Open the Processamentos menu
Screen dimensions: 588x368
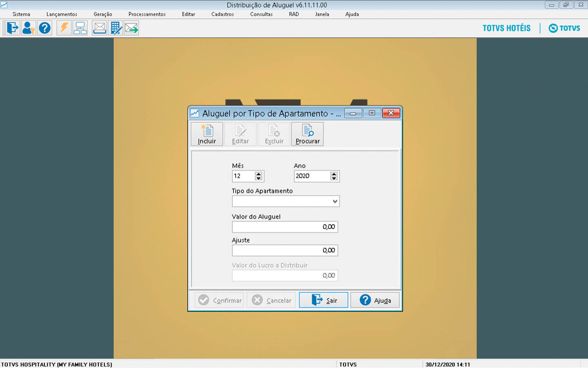click(x=147, y=14)
